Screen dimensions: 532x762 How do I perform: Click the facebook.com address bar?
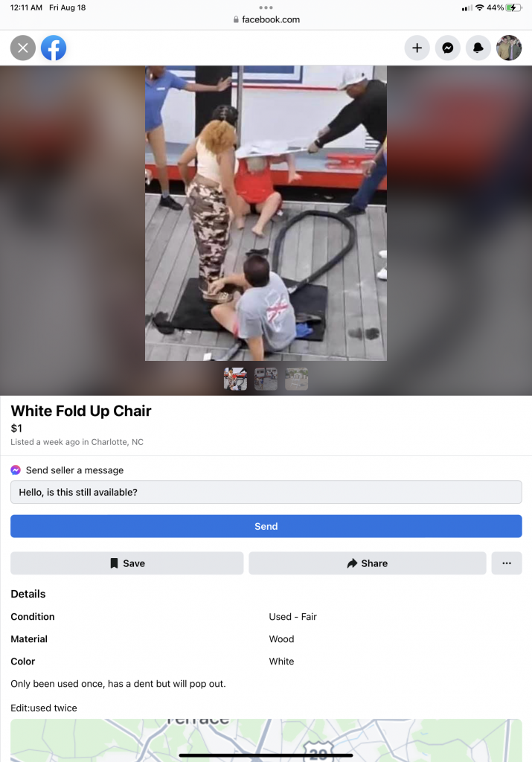[x=266, y=20]
